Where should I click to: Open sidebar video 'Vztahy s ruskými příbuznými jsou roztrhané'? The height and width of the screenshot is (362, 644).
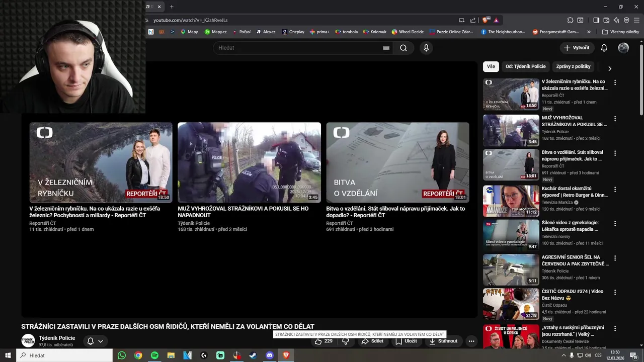tap(573, 331)
